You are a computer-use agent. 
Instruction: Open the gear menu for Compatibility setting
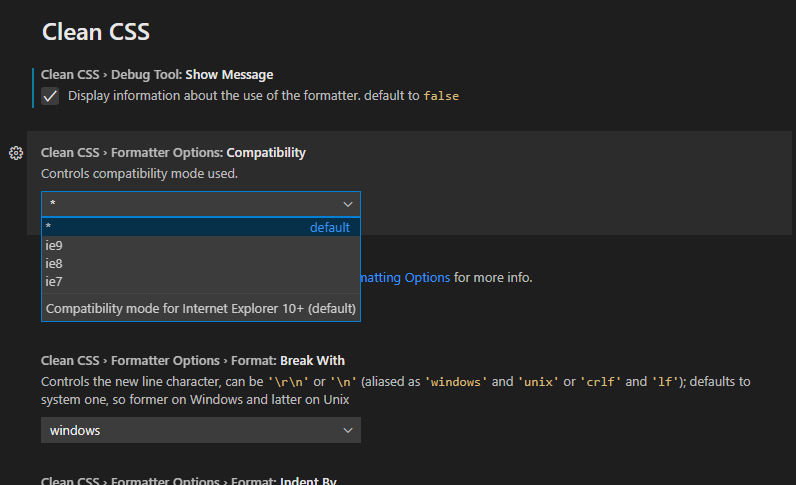click(16, 153)
